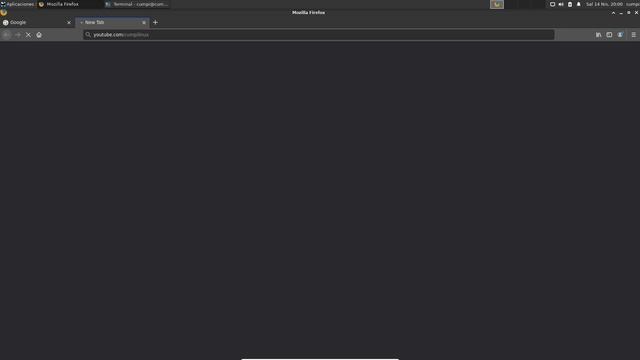Open the Aplicaciones menu in the panel
This screenshot has height=360, width=640.
pyautogui.click(x=18, y=4)
